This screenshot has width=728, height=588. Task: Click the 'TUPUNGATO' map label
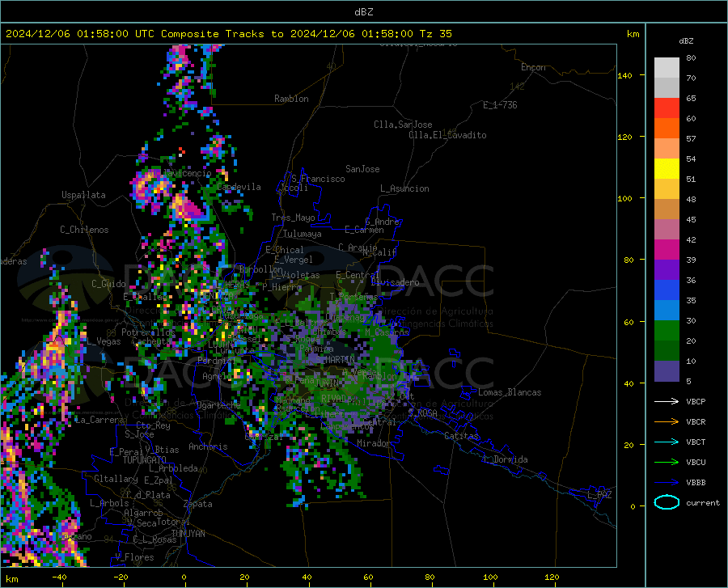tap(145, 460)
